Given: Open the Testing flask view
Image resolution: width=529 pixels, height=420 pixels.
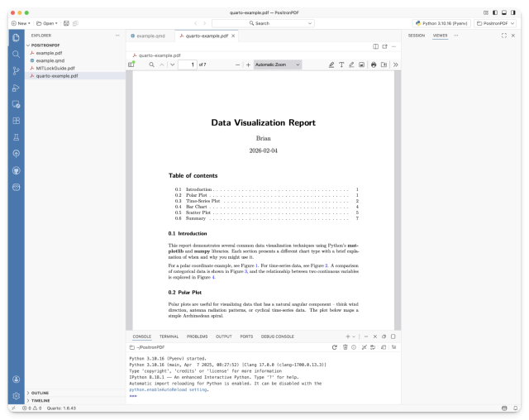Looking at the screenshot, I should 16,137.
